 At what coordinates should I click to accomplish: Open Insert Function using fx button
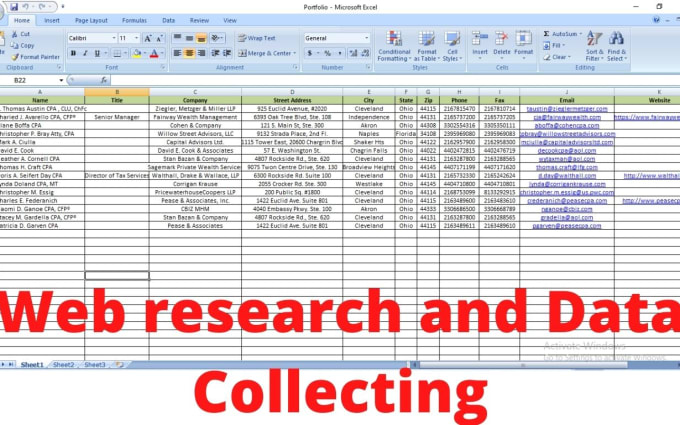click(x=104, y=80)
